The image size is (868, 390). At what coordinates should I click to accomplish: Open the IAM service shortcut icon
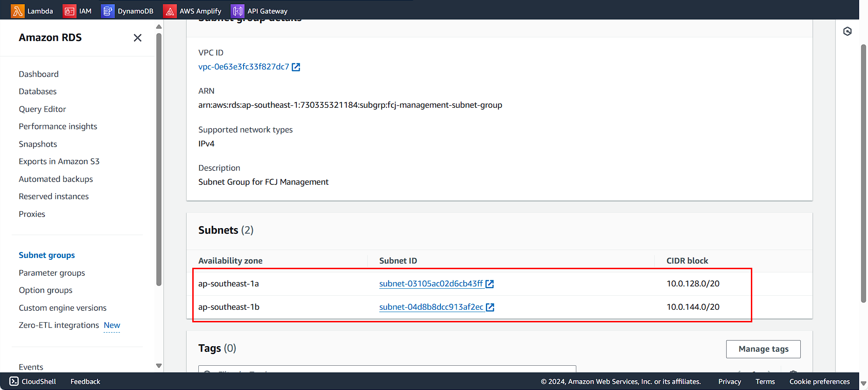(x=69, y=11)
